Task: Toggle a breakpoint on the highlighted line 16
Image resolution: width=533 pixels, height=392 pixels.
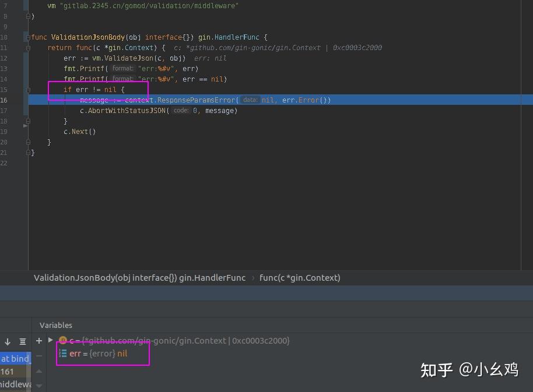Action: (17, 100)
